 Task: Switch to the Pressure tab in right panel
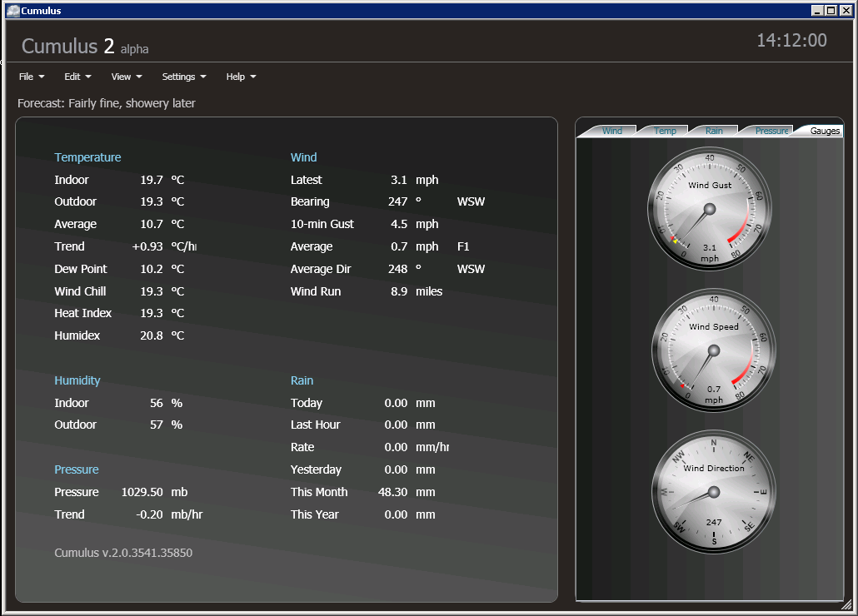point(771,131)
